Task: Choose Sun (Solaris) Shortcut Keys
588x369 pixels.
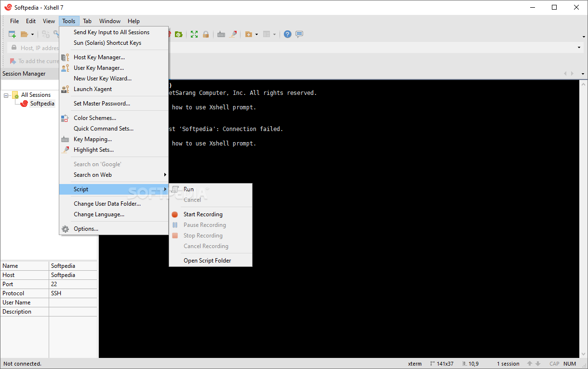Action: (x=114, y=43)
